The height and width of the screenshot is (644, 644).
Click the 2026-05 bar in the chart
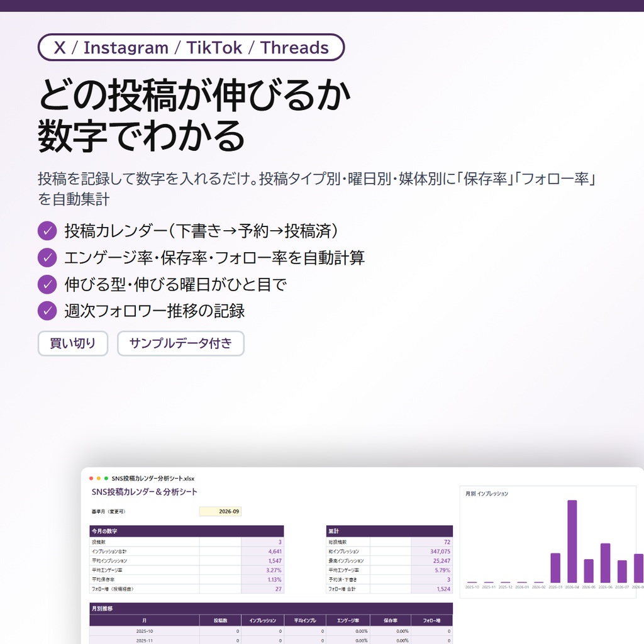tap(589, 571)
